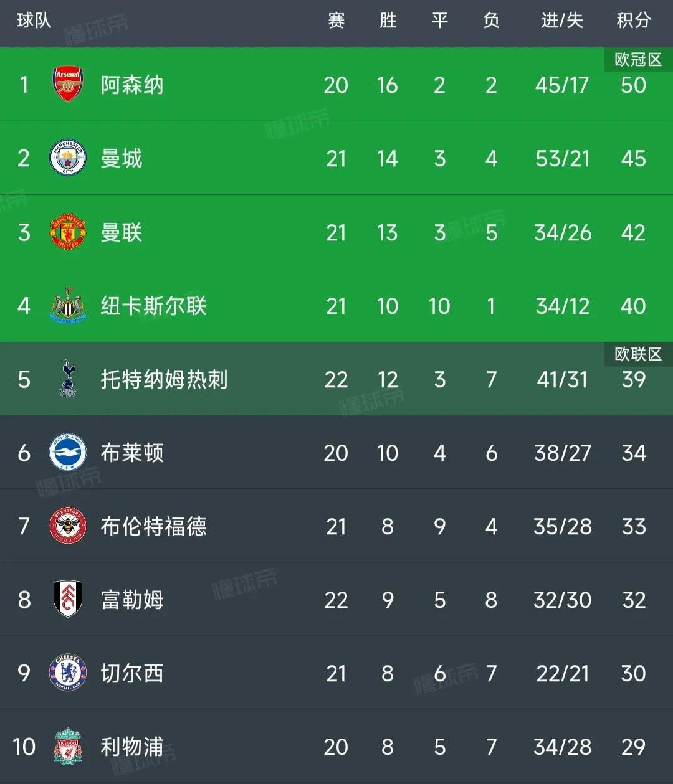This screenshot has height=784, width=673.
Task: Tap the Chelsea lion badge icon
Action: tap(68, 673)
